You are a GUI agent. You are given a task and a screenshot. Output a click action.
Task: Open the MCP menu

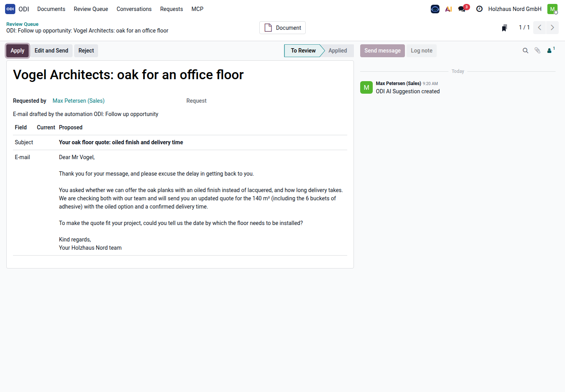[x=197, y=9]
